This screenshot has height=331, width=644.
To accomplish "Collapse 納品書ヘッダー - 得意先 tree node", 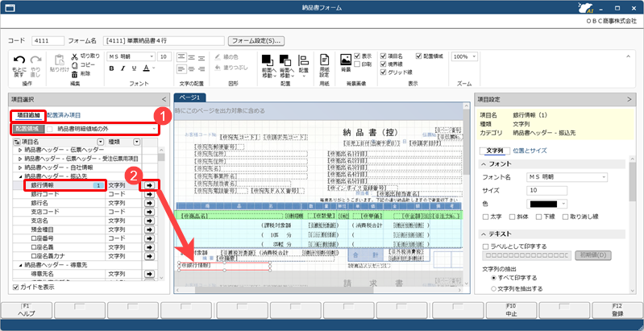I will (19, 265).
